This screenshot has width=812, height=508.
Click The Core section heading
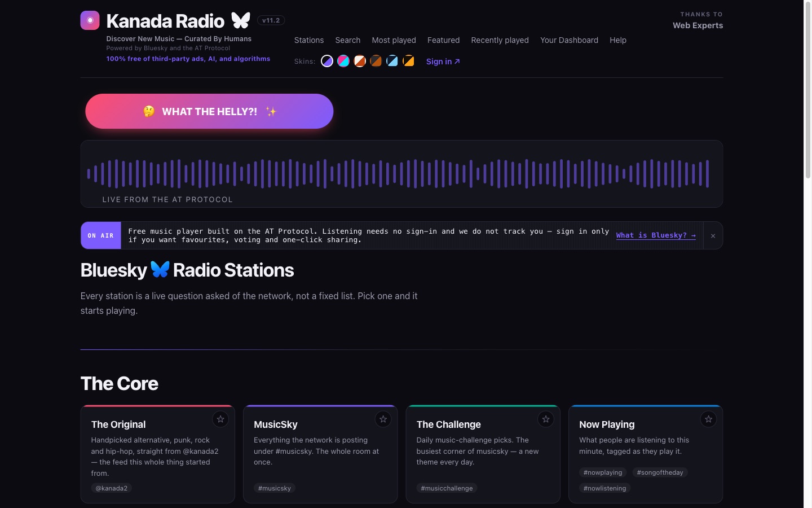pos(120,384)
